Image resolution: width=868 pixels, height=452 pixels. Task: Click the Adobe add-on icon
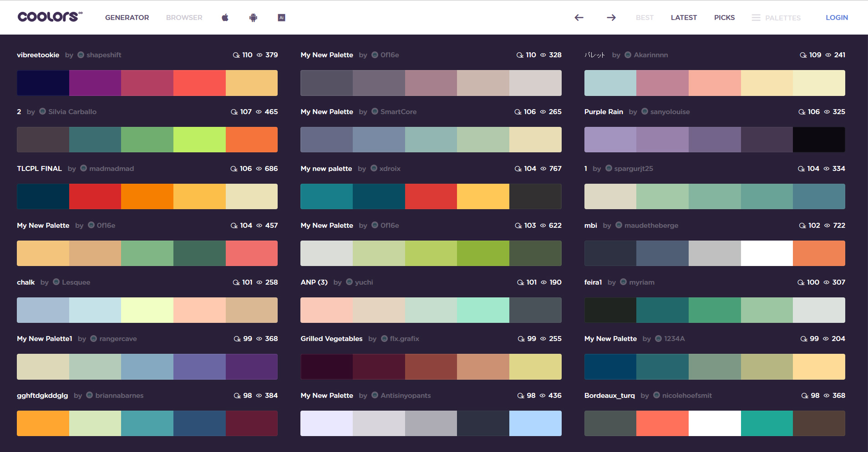click(x=281, y=18)
